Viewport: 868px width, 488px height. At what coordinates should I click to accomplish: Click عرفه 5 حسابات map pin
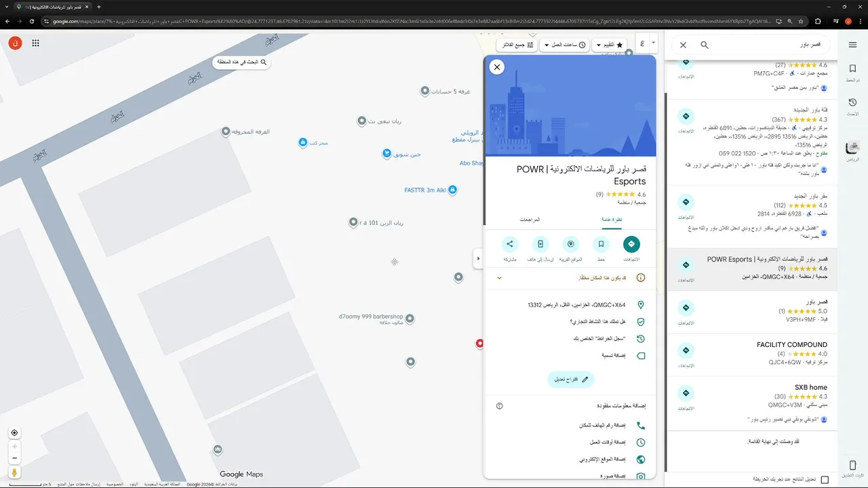point(425,91)
